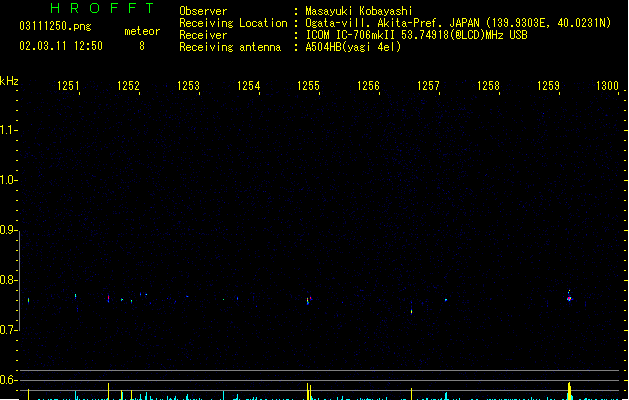This screenshot has width=629, height=400.
Task: Click the 1256 time axis label
Action: click(x=368, y=86)
